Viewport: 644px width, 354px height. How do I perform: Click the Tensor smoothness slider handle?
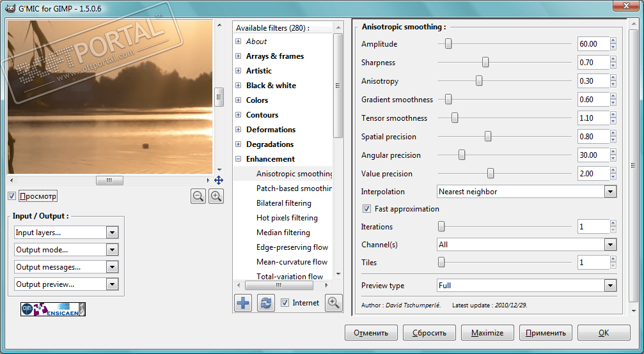[x=455, y=118]
